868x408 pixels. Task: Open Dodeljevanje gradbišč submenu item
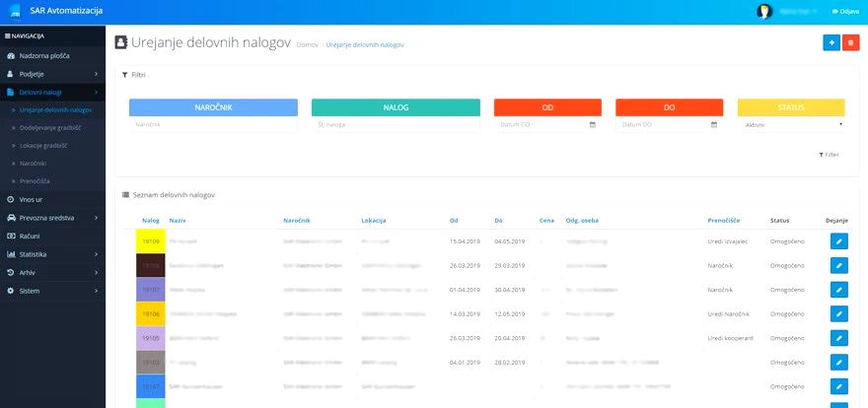(x=52, y=128)
